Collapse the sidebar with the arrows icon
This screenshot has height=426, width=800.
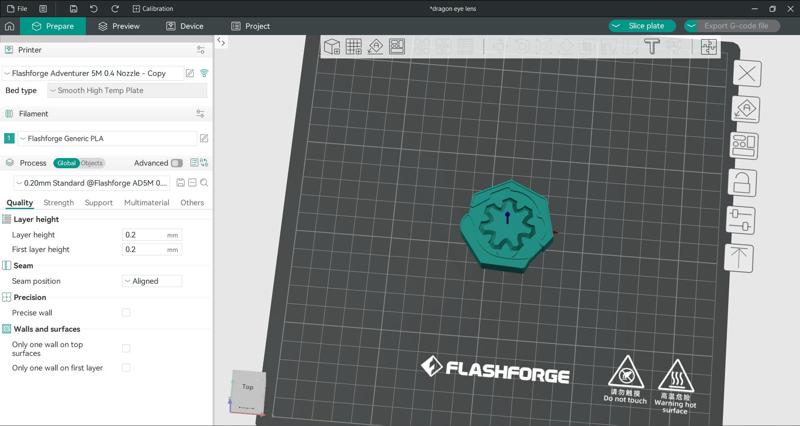[x=221, y=42]
